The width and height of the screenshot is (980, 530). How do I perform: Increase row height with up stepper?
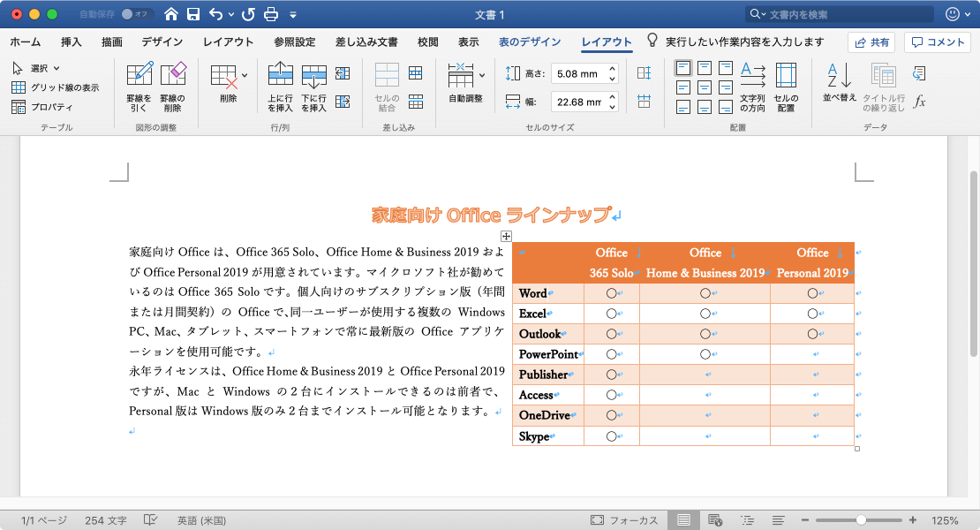coord(613,69)
